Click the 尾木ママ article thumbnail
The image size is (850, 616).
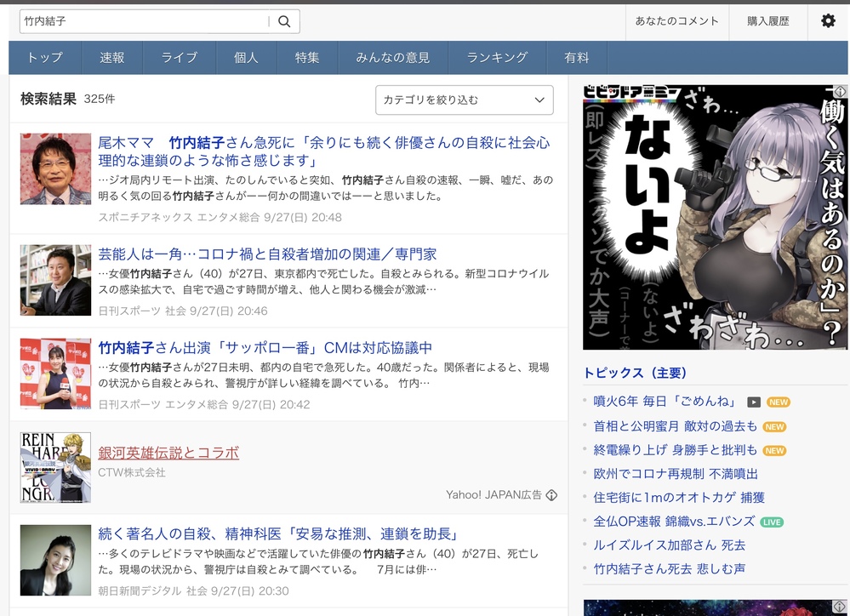[55, 168]
